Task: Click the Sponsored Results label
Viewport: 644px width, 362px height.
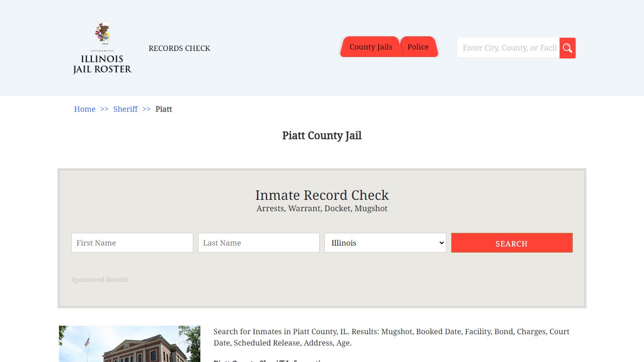Action: (x=100, y=280)
